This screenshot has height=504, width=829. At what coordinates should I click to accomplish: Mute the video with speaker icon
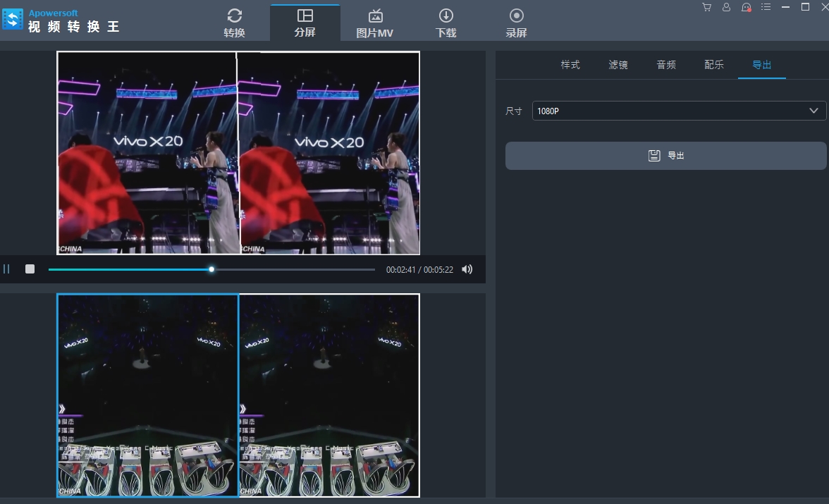tap(467, 269)
